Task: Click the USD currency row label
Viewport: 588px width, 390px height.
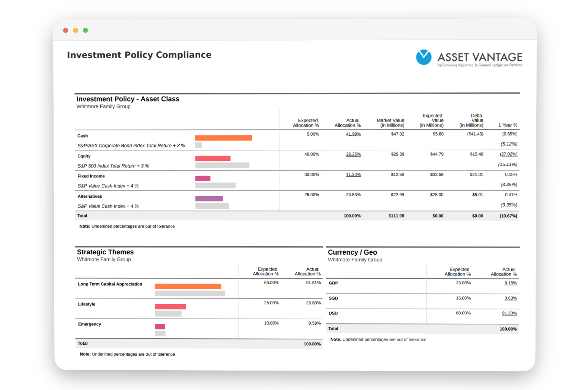Action: (333, 313)
